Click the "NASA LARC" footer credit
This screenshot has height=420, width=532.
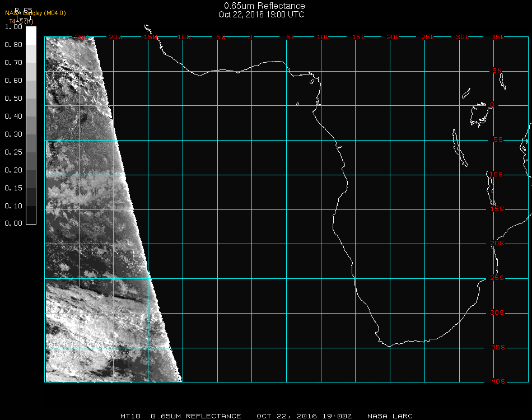point(390,416)
